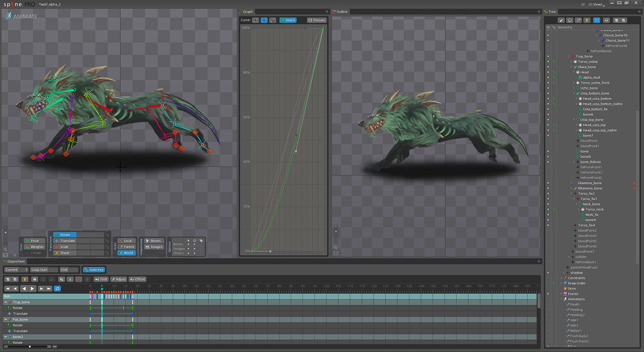Select the Rotate transform tool
Image resolution: width=644 pixels, height=352 pixels.
tap(65, 235)
